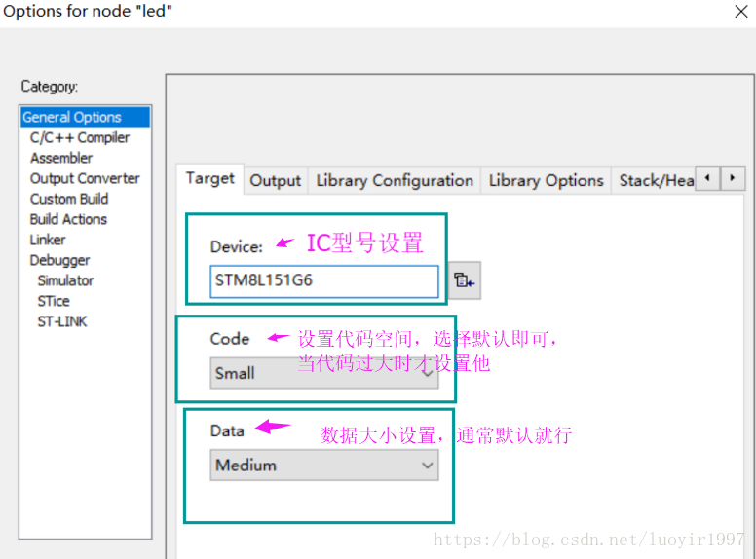This screenshot has height=559, width=756.
Task: Select the Assembler category
Action: coord(61,158)
